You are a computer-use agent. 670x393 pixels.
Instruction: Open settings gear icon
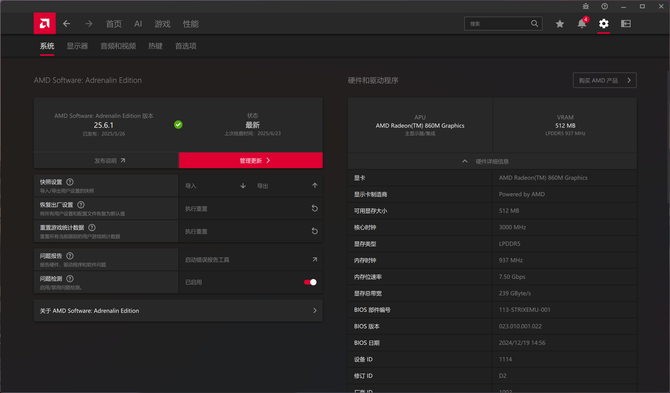[x=603, y=23]
